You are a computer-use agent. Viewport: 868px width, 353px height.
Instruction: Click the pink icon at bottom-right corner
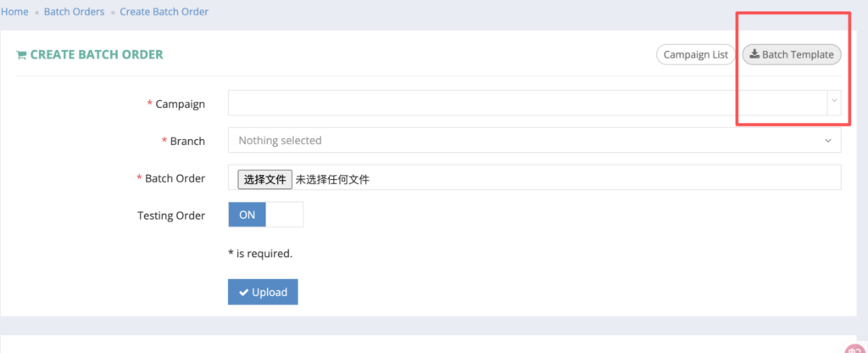854,348
